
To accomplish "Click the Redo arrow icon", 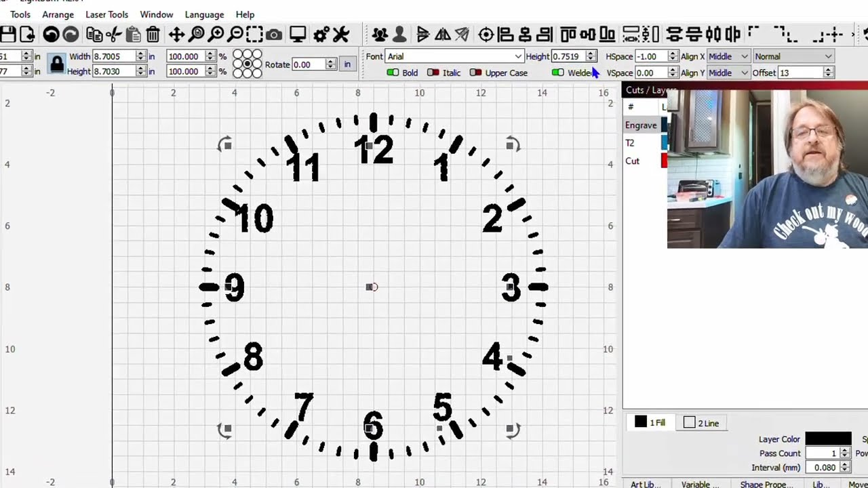I will (x=71, y=34).
